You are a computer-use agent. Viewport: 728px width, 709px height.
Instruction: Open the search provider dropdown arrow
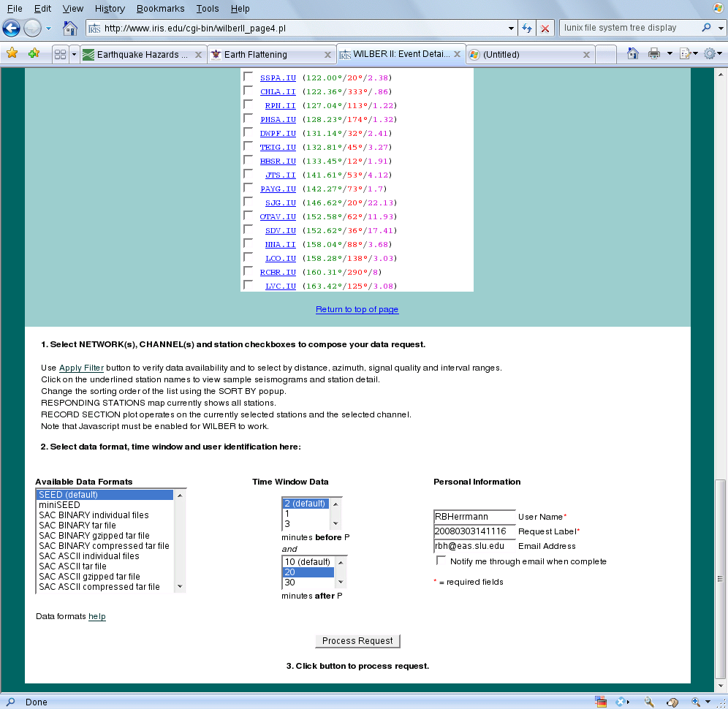click(720, 28)
